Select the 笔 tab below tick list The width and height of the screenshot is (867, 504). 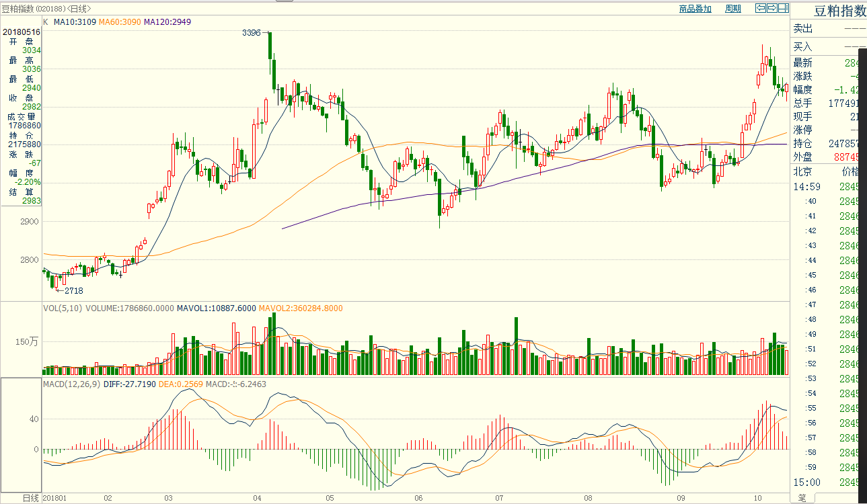802,498
